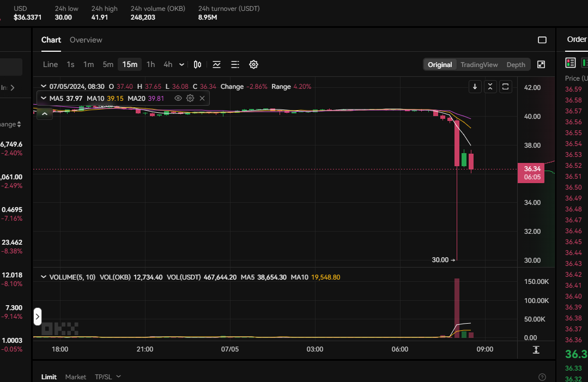Open the Order book tab
Image resolution: width=588 pixels, height=382 pixels.
pos(577,39)
